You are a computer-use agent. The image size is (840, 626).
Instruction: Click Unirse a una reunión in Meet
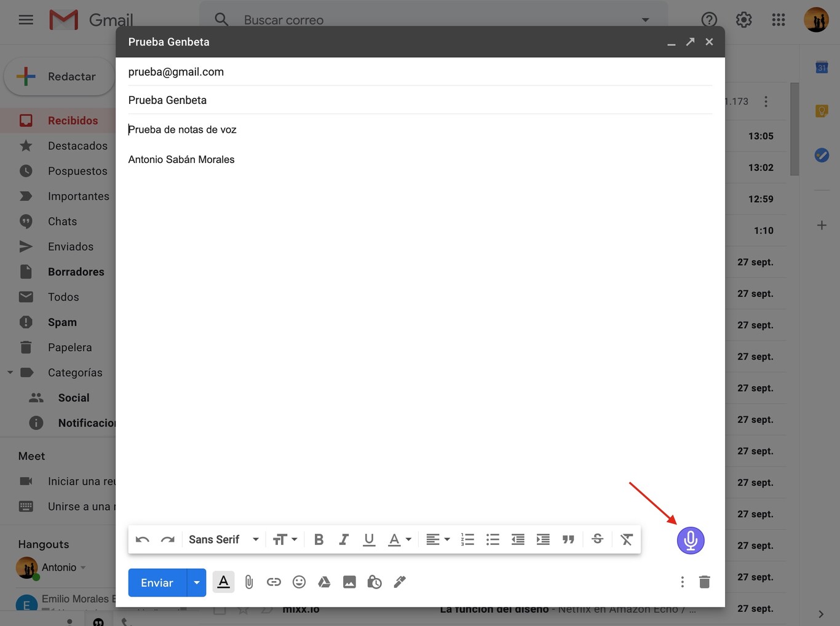coord(58,507)
